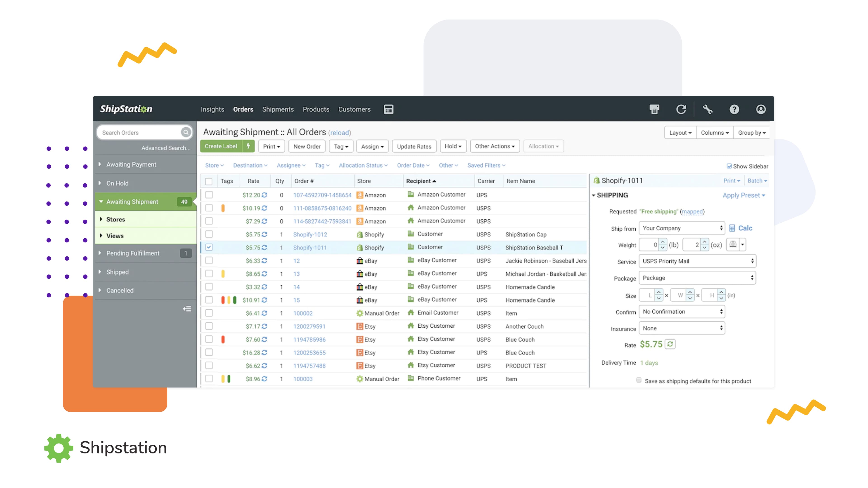The height and width of the screenshot is (488, 868).
Task: Open the user account profile icon
Action: [x=761, y=109]
